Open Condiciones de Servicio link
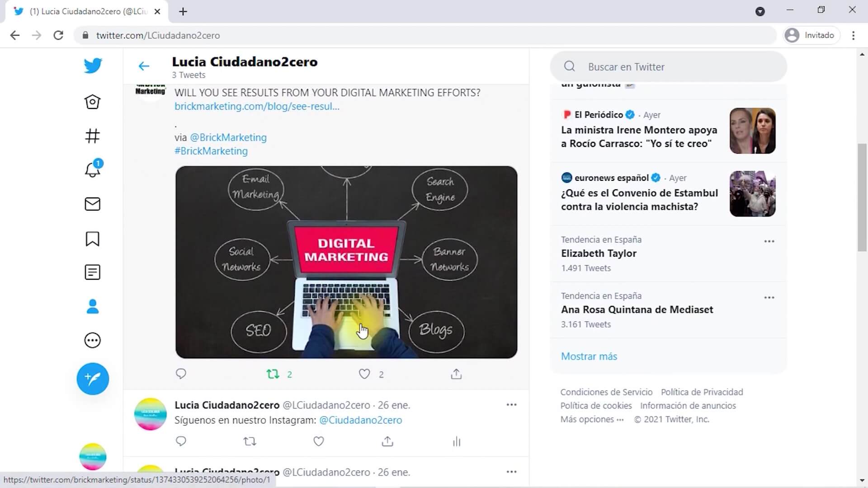 click(606, 392)
